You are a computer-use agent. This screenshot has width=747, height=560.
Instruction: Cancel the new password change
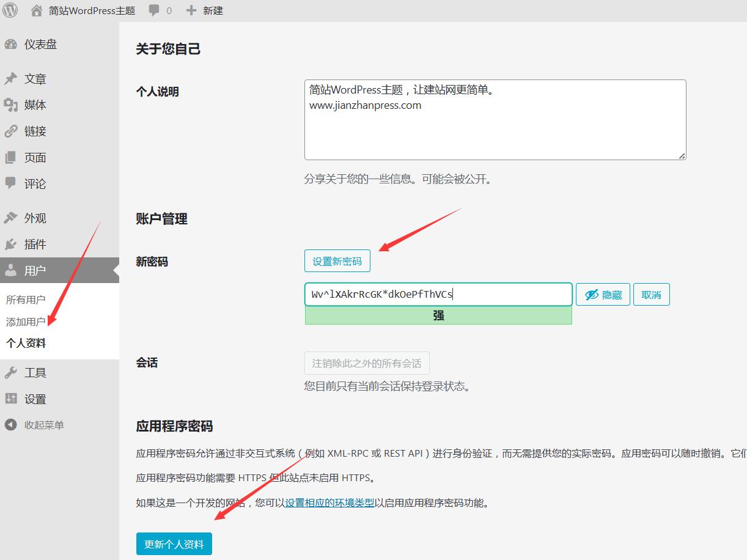click(x=651, y=295)
